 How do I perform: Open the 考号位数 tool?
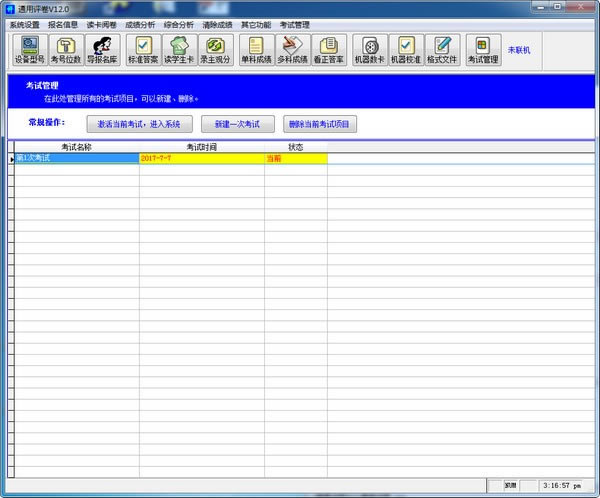[x=66, y=50]
